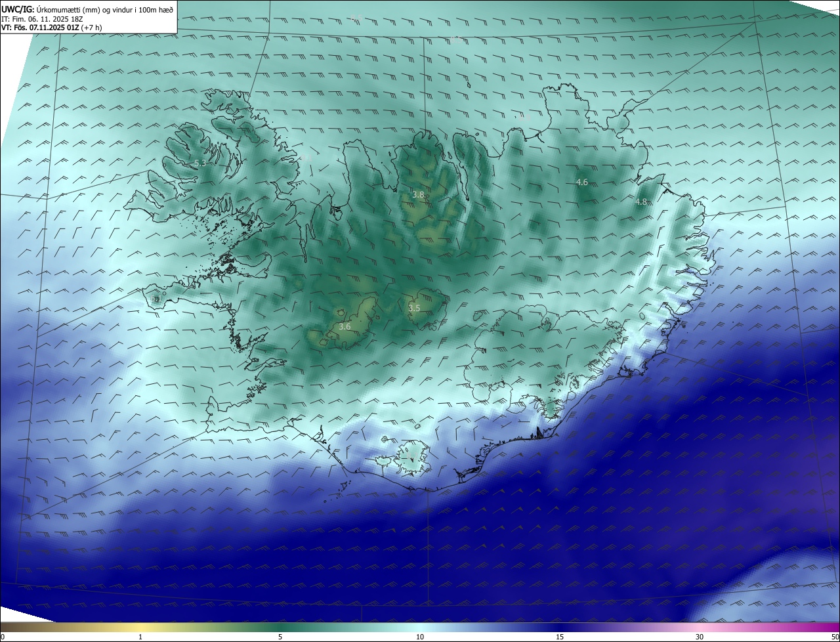Click the 3.8 value label on the map
Image resolution: width=840 pixels, height=642 pixels.
tap(418, 195)
